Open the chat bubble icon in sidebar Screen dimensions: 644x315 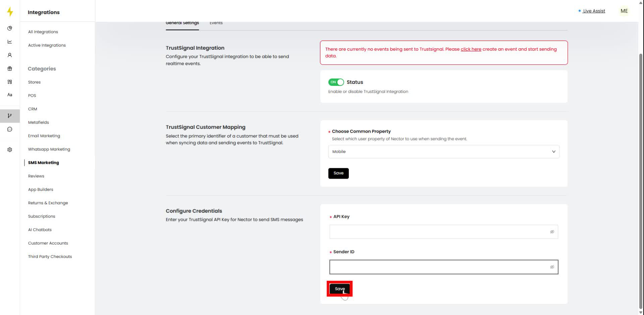[10, 129]
